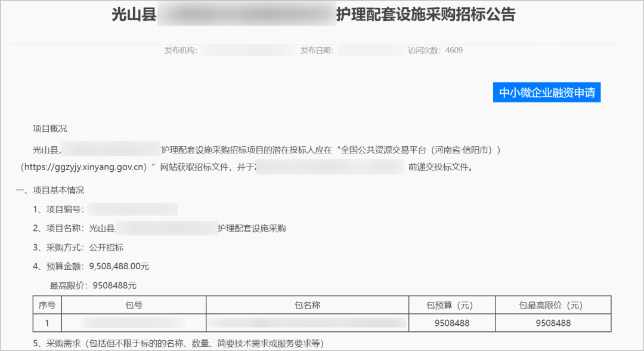
Task: Select the 包名称 table header
Action: [307, 304]
